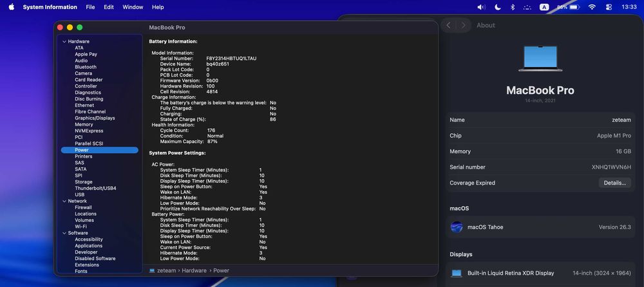Collapse the Hardware section
Viewport: 644px width, 287px height.
(64, 41)
